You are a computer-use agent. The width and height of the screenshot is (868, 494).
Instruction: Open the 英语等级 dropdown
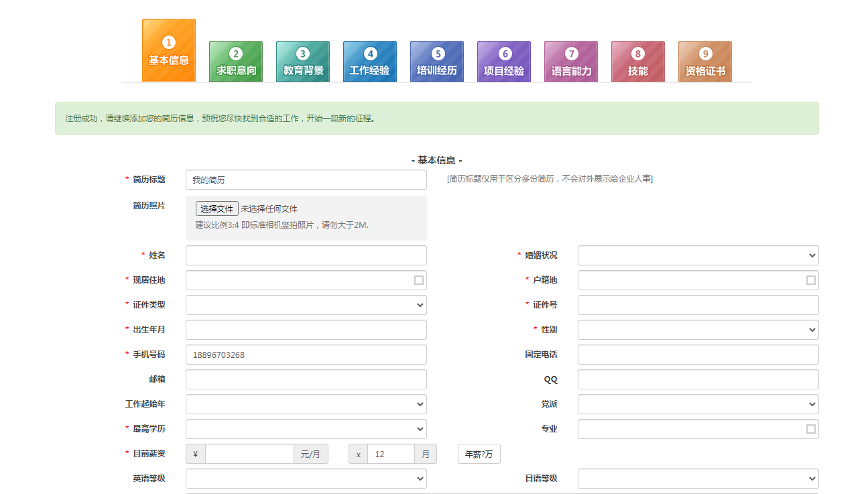point(306,479)
